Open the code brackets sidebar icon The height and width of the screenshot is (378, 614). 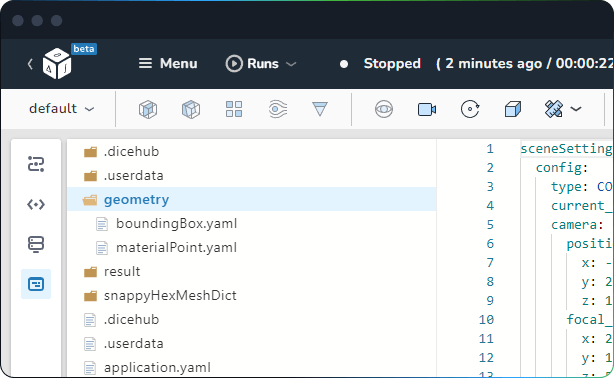36,204
